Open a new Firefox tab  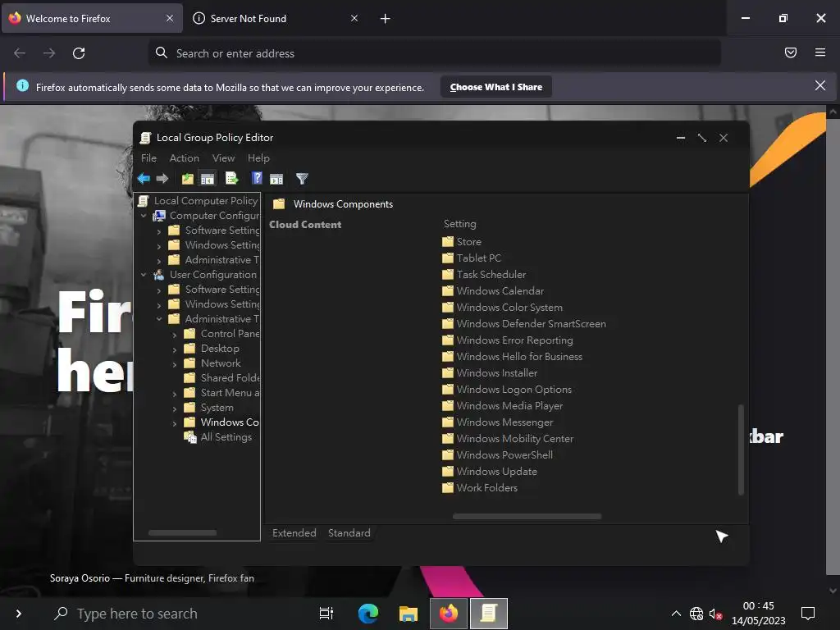coord(385,19)
